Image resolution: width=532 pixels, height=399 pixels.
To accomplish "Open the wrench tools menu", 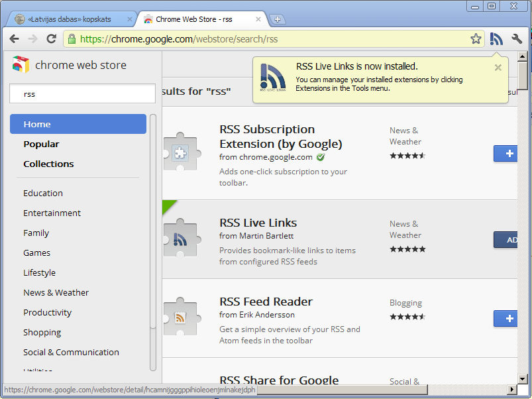I will tap(517, 39).
